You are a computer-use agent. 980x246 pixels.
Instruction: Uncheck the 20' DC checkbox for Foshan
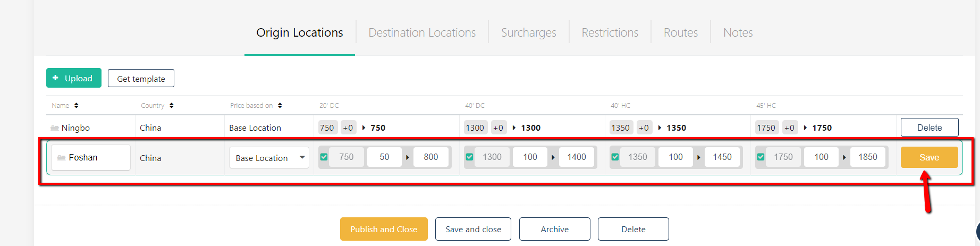tap(324, 157)
